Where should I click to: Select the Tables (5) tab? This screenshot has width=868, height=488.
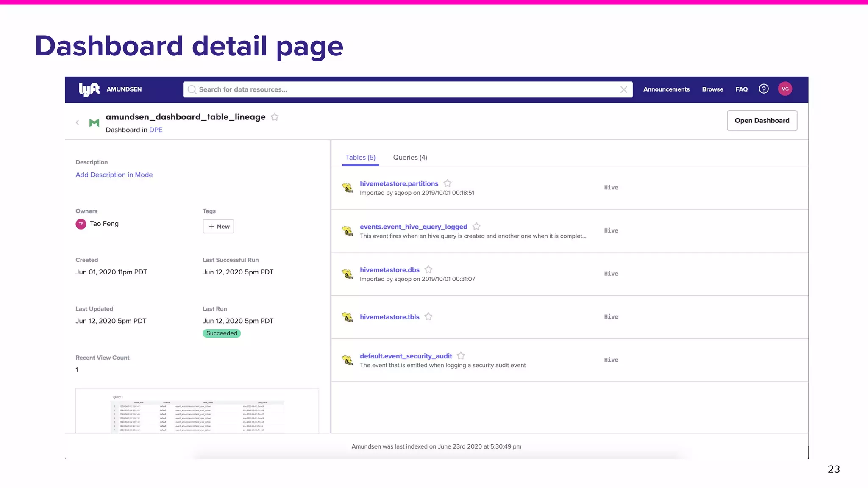coord(360,158)
